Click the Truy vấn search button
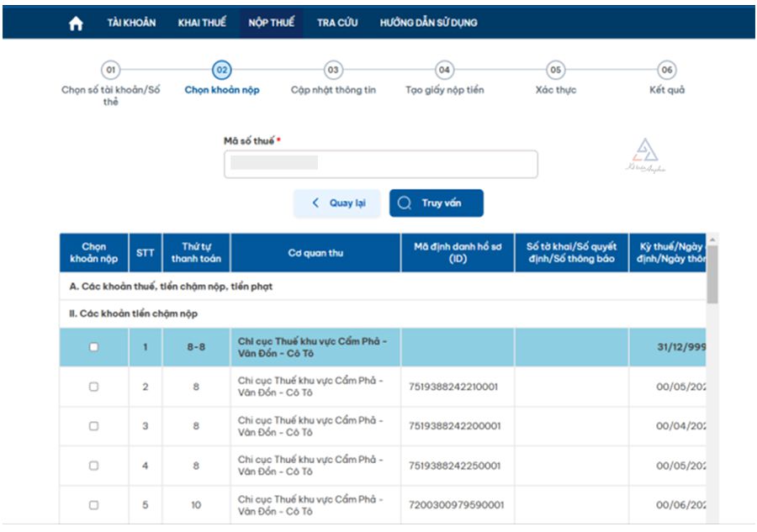 [x=436, y=203]
